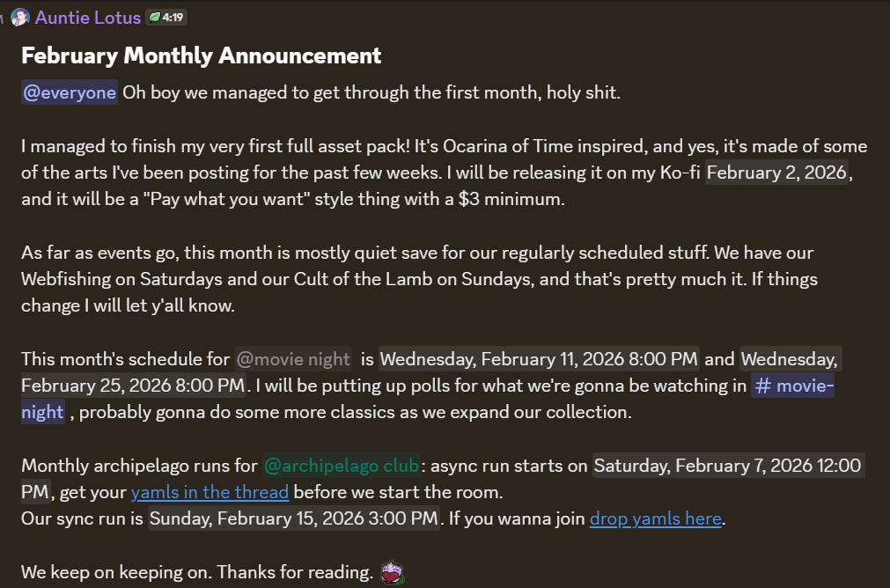Click the Sunday, February 15 timestamp
This screenshot has height=588, width=890.
coord(293,518)
